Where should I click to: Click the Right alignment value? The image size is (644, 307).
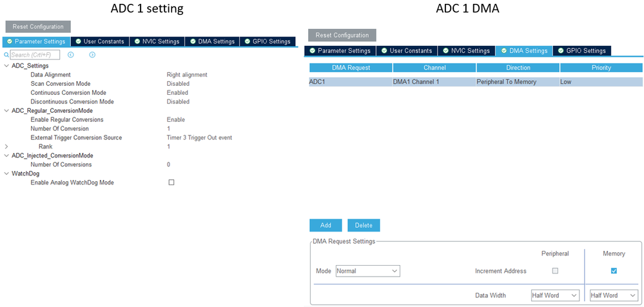(187, 75)
